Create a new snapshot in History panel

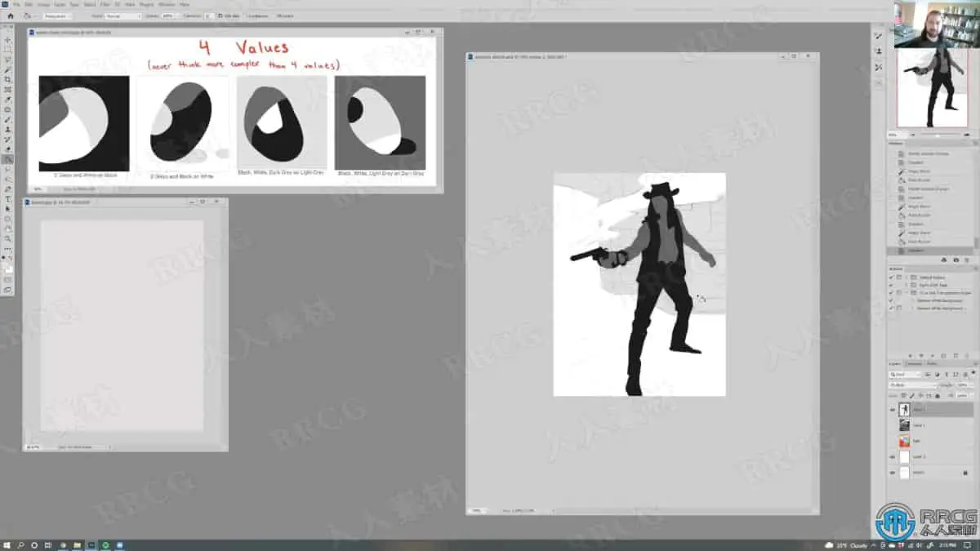(x=955, y=260)
